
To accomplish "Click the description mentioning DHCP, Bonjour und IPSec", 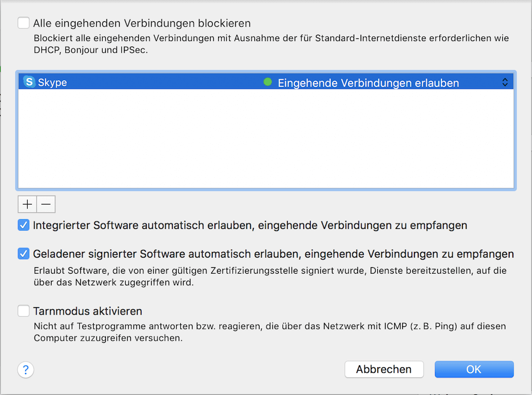I will click(x=271, y=44).
